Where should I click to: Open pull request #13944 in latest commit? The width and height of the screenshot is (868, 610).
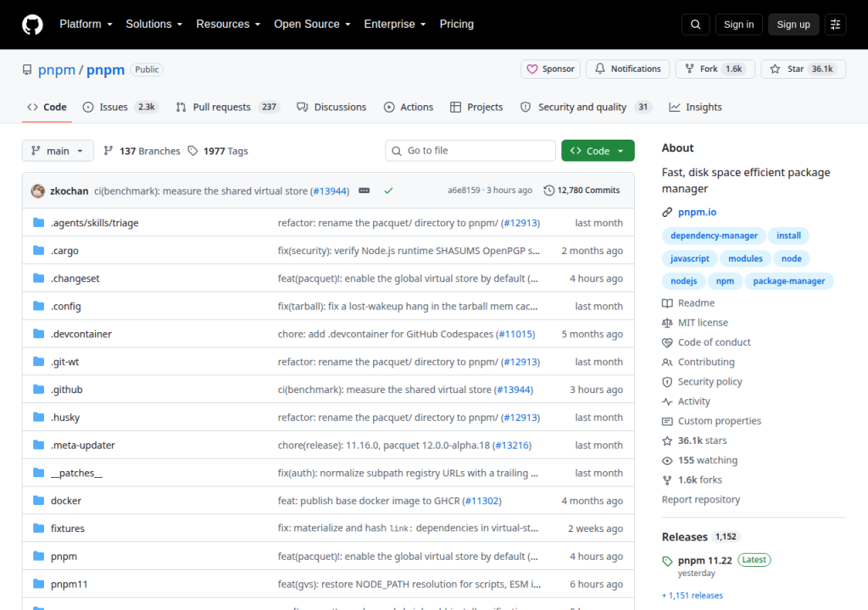click(330, 191)
